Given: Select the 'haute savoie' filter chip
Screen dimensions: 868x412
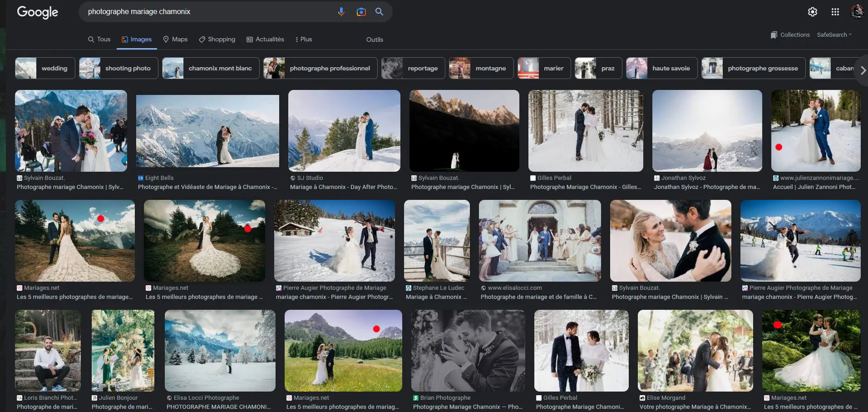Looking at the screenshot, I should (661, 68).
